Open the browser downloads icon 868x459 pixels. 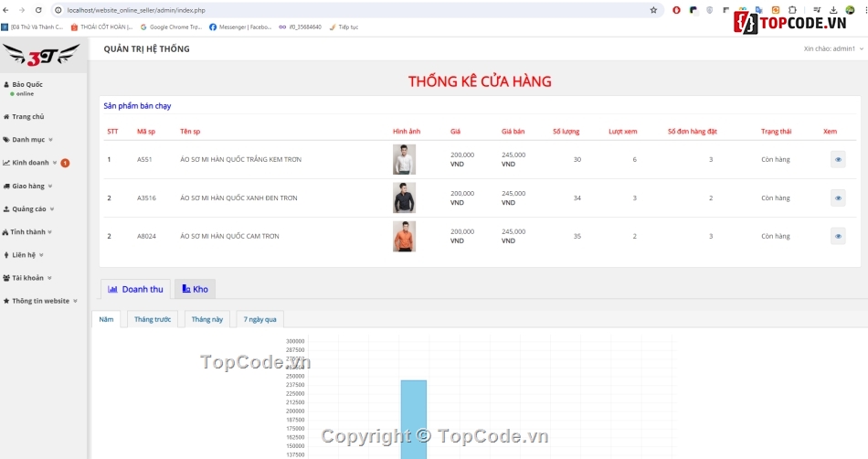(833, 10)
